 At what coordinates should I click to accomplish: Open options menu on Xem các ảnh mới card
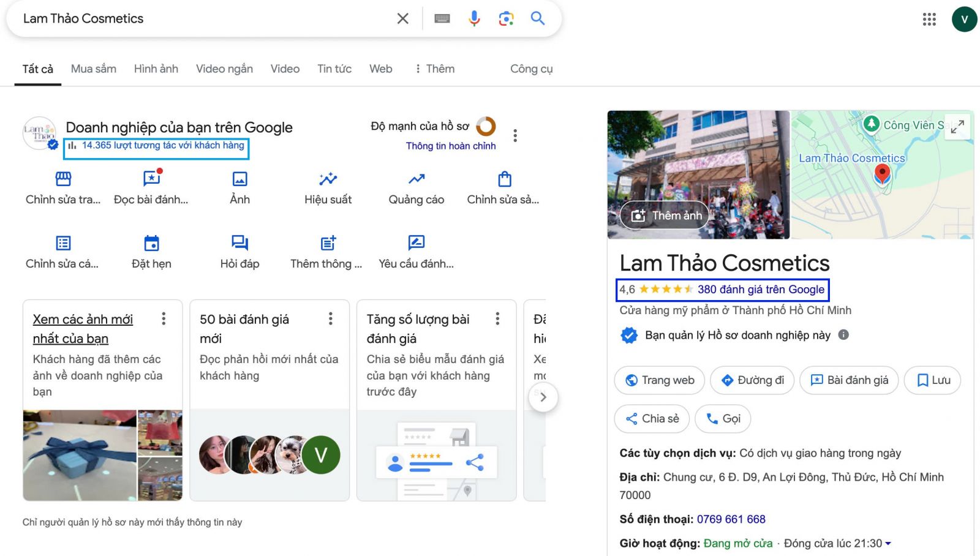tap(164, 318)
